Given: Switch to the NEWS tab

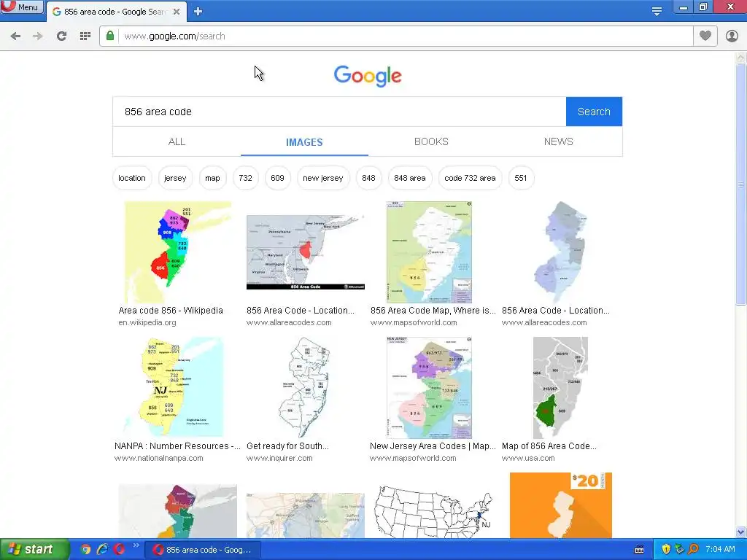Looking at the screenshot, I should point(558,141).
